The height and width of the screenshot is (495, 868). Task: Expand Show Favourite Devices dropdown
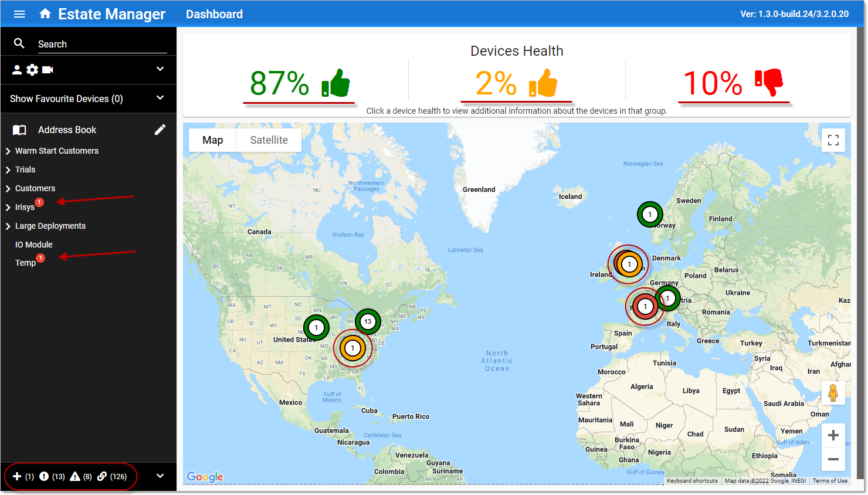[x=160, y=97]
